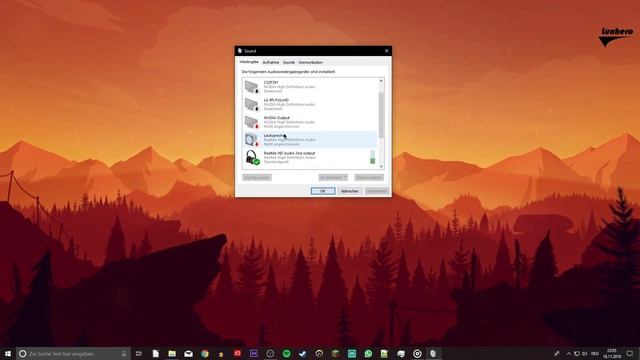Image resolution: width=640 pixels, height=360 pixels.
Task: Click the DEU input language indicator
Action: tap(595, 354)
